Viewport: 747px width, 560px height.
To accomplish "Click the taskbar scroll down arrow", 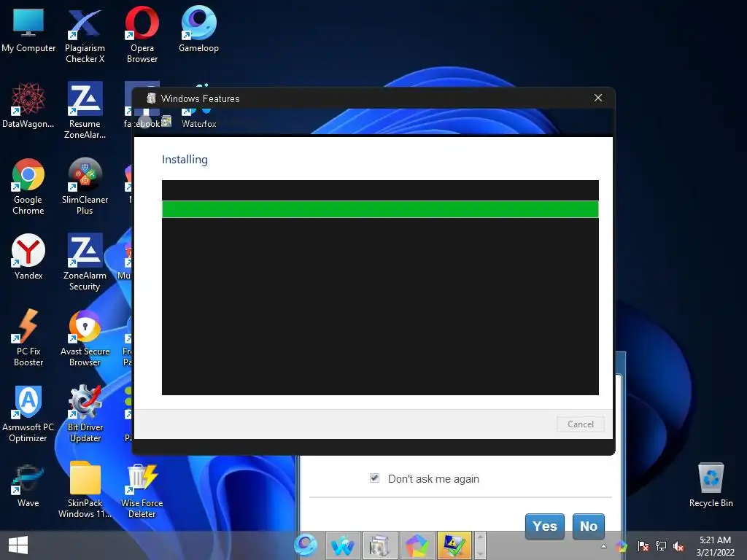I will point(480,553).
